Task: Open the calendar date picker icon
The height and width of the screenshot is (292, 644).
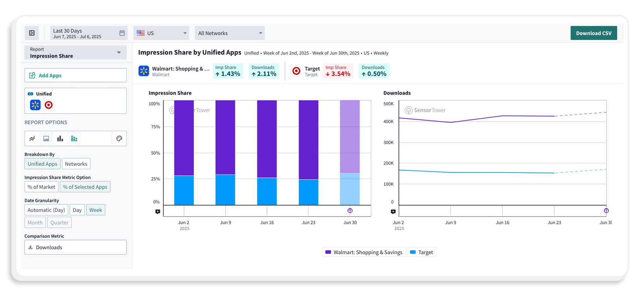Action: tap(122, 33)
